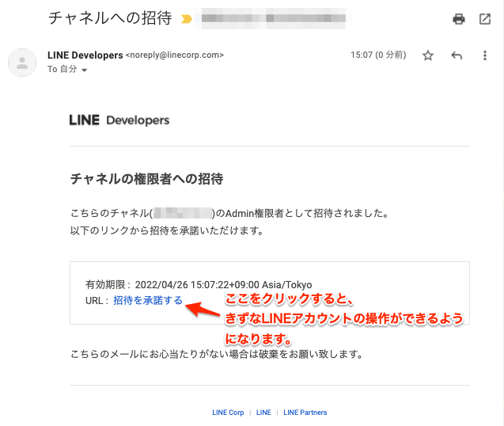Screen dimensions: 504x426
Task: Click the blurred channel name in the body
Action: tap(184, 214)
